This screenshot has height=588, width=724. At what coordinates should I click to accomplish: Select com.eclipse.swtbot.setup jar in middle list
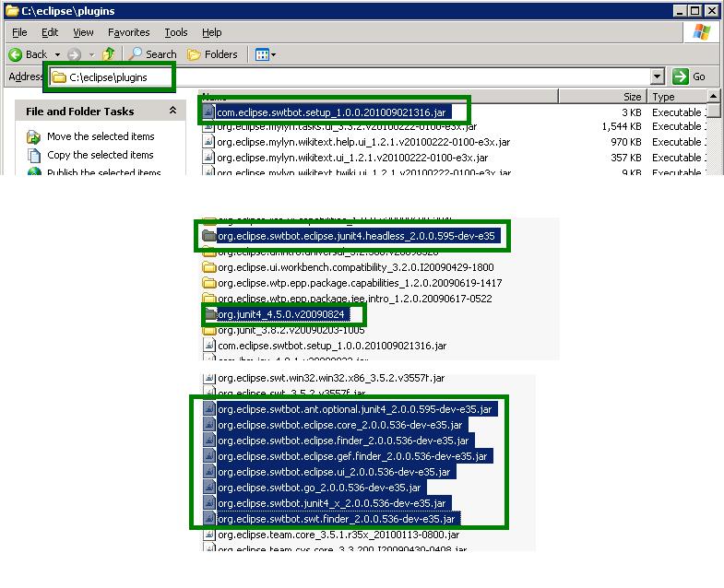pos(332,346)
